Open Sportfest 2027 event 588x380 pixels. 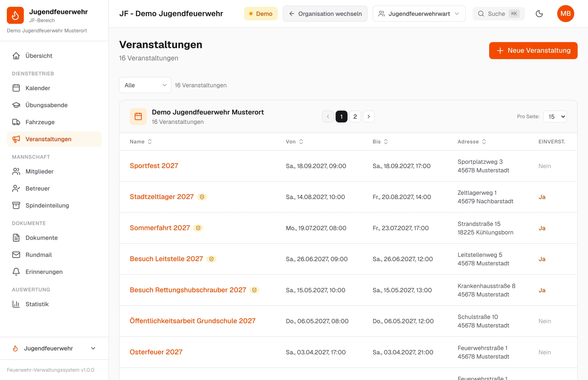(154, 166)
